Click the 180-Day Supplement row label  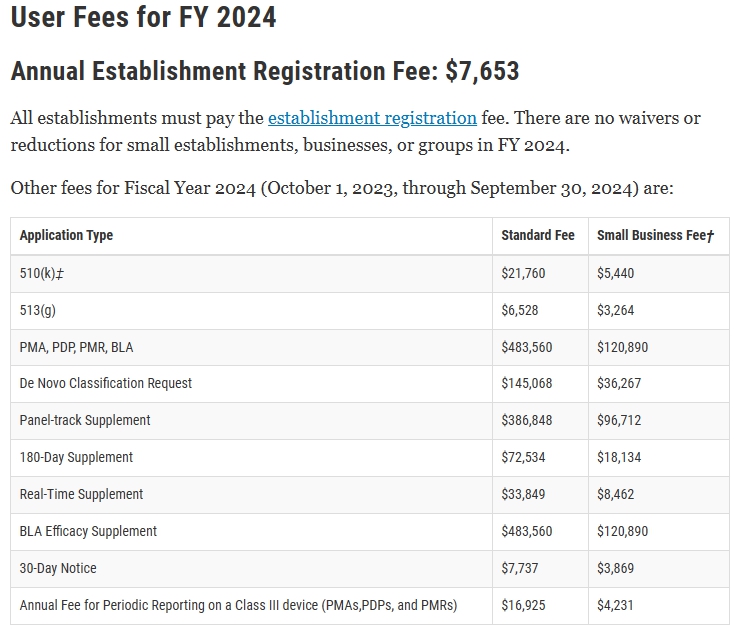pos(76,457)
